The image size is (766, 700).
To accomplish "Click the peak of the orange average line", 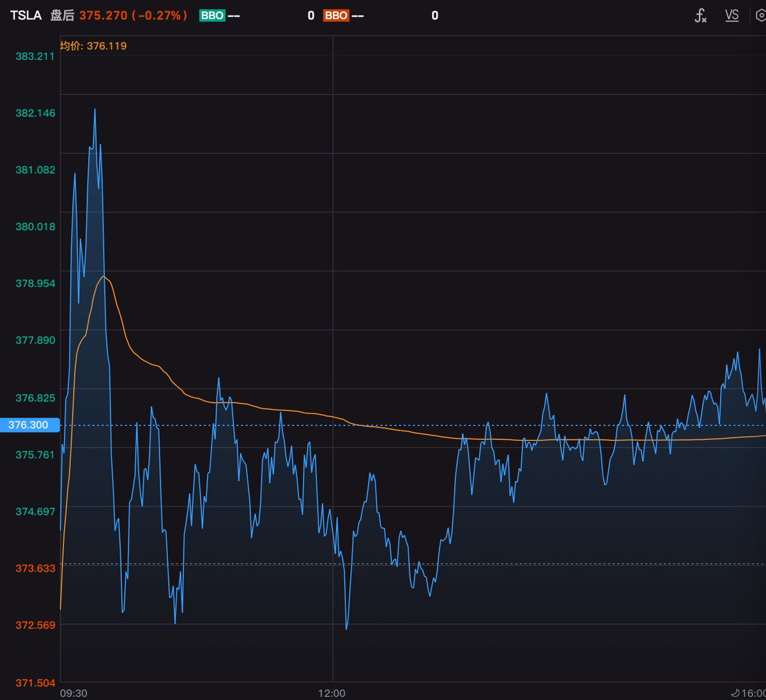I will point(103,277).
